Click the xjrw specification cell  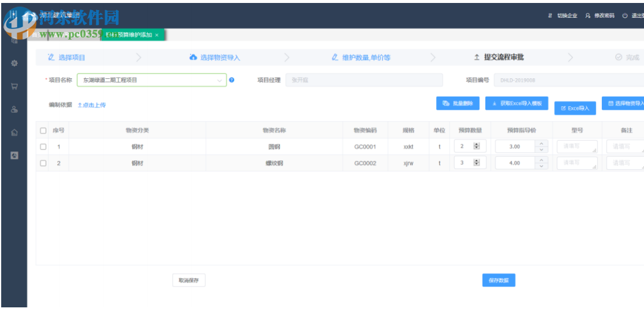[x=408, y=163]
